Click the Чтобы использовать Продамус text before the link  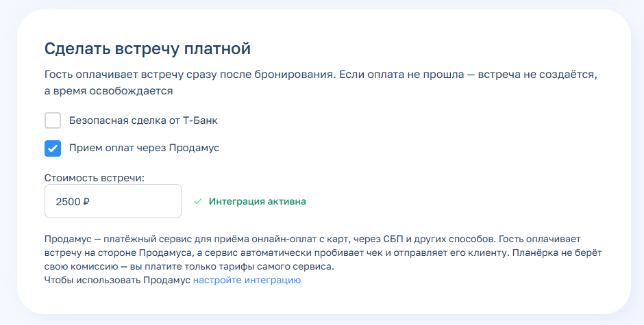pyautogui.click(x=117, y=280)
